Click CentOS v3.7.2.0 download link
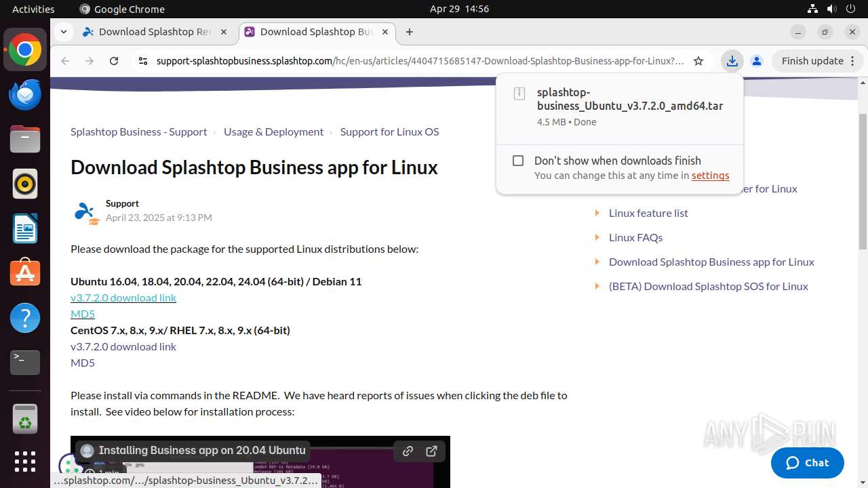 point(123,346)
